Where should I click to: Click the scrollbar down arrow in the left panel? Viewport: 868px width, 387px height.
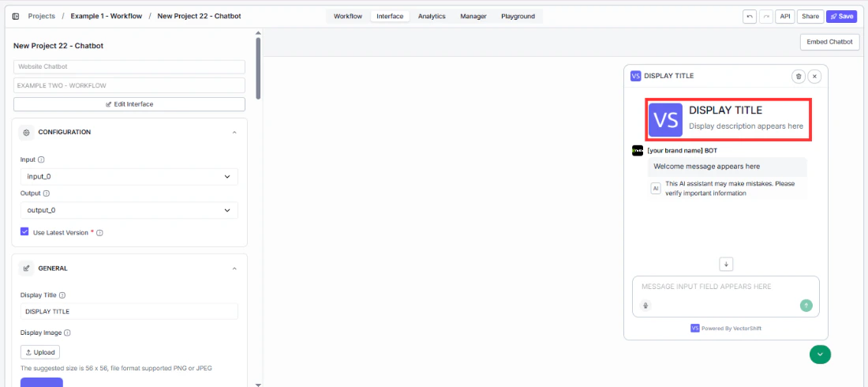coord(258,384)
